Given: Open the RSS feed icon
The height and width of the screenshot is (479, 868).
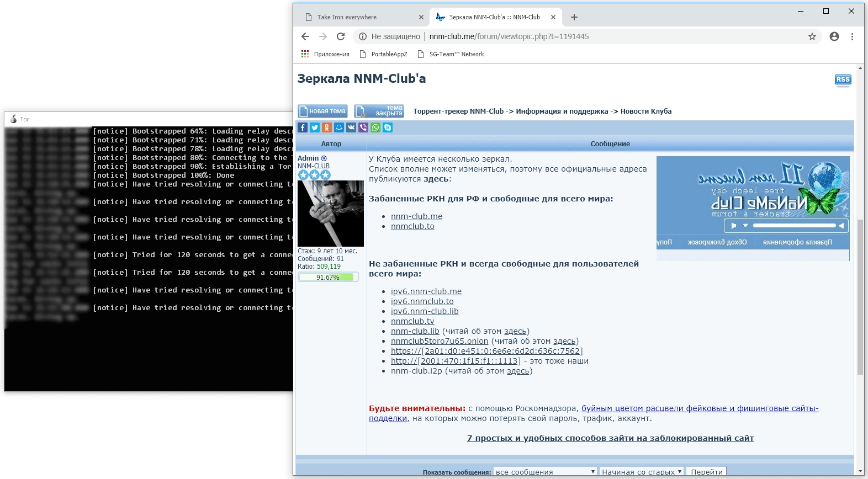Looking at the screenshot, I should (x=843, y=80).
